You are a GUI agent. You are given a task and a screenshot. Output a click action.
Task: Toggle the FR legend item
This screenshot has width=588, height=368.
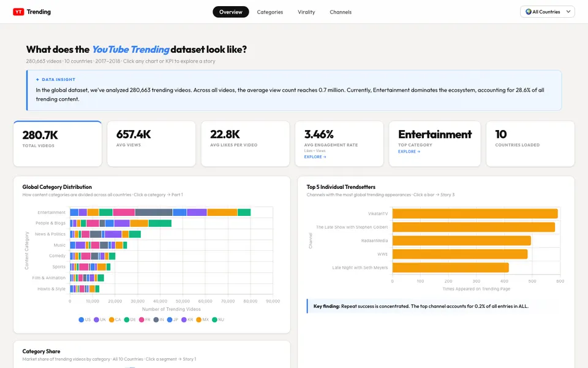coord(145,320)
